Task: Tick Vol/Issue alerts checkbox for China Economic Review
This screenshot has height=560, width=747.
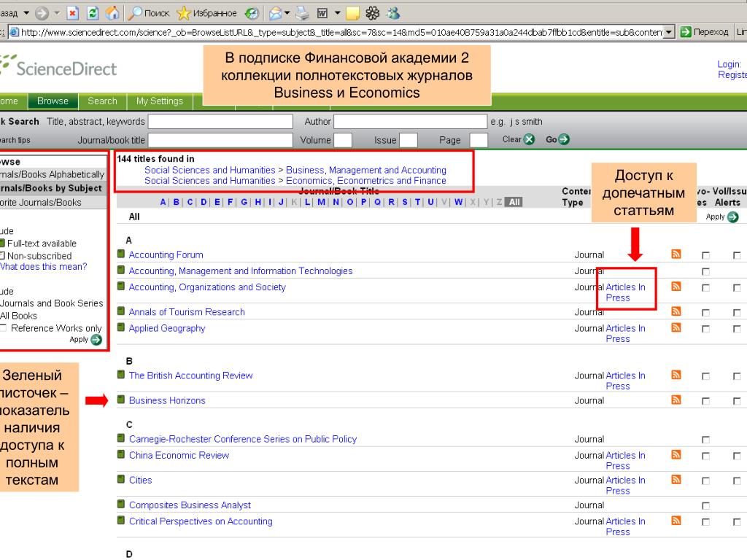Action: click(737, 456)
